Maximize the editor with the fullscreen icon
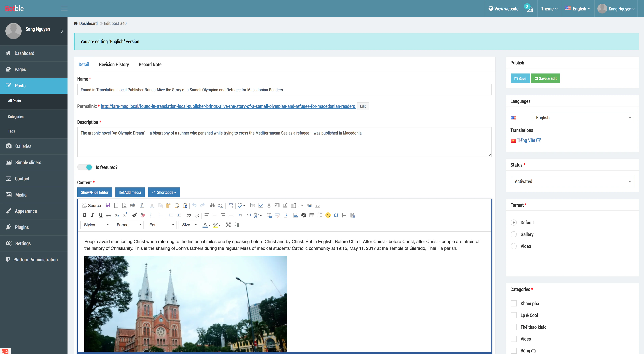This screenshot has height=354, width=644. point(228,225)
